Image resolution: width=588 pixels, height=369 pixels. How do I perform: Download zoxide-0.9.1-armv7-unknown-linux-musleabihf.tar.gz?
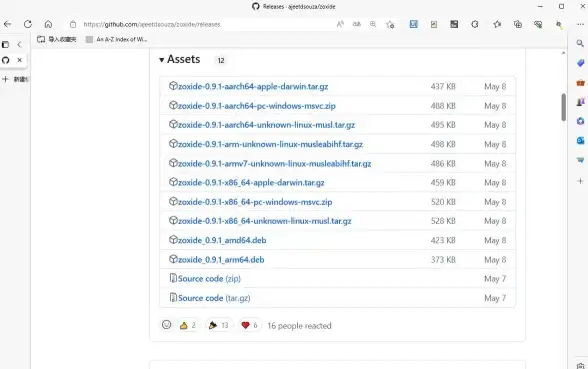point(274,164)
